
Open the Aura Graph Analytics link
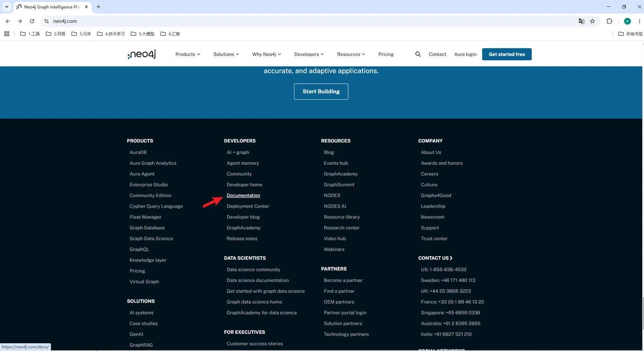(153, 163)
